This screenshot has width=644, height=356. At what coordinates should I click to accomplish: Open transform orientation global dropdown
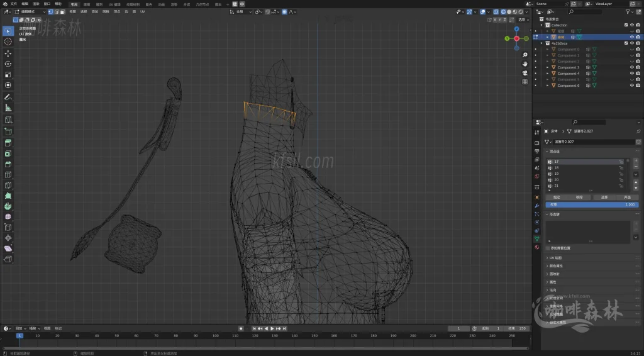241,12
